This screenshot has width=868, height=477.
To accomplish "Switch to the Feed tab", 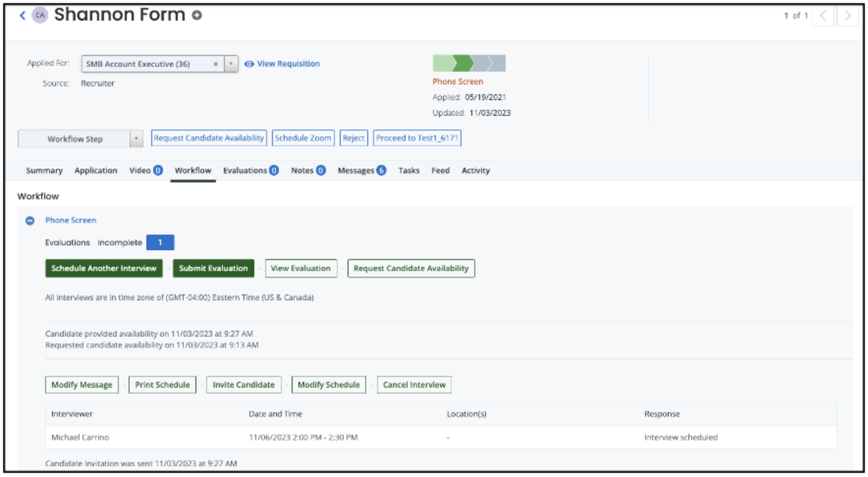I will pyautogui.click(x=440, y=170).
